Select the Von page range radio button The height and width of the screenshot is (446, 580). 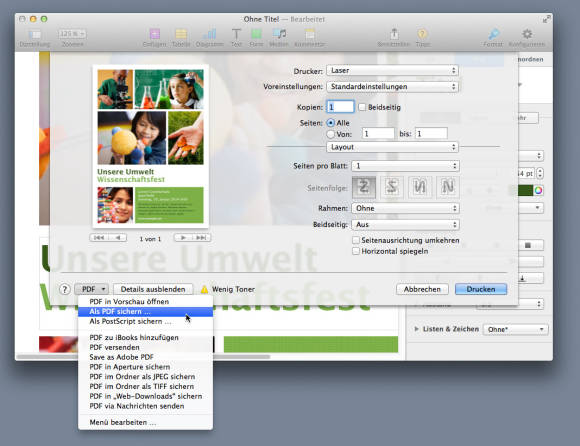point(330,134)
